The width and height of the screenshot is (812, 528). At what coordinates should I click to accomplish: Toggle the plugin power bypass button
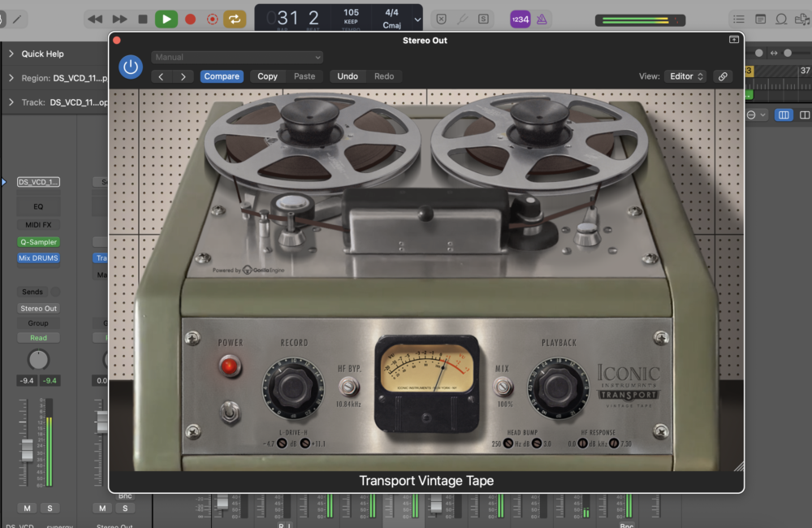(x=131, y=67)
